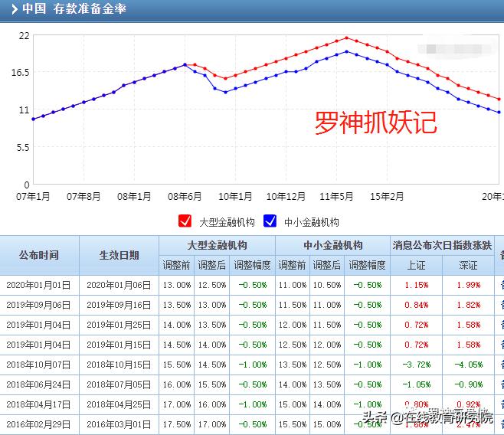
Task: Select announcement date 2020年01月01日
Action: pyautogui.click(x=38, y=285)
